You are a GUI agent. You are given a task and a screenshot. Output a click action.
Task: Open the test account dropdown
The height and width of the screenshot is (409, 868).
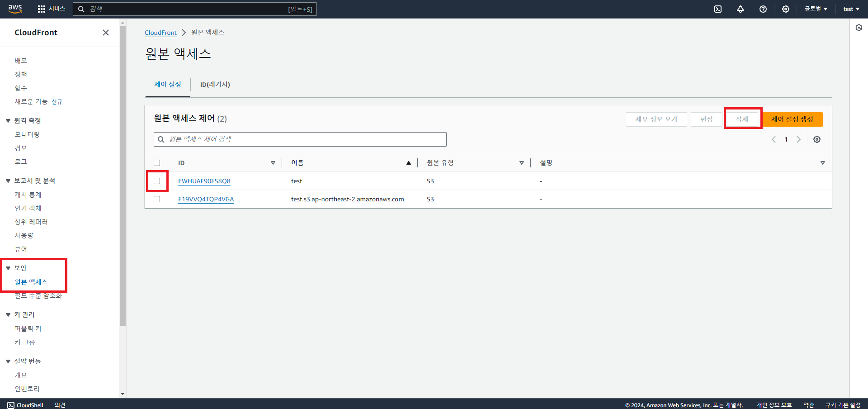point(851,9)
